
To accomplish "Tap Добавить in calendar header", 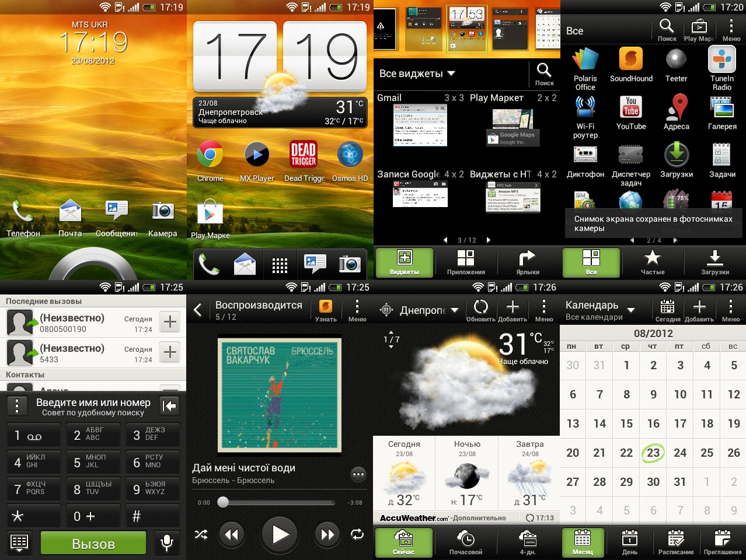I will click(x=699, y=310).
